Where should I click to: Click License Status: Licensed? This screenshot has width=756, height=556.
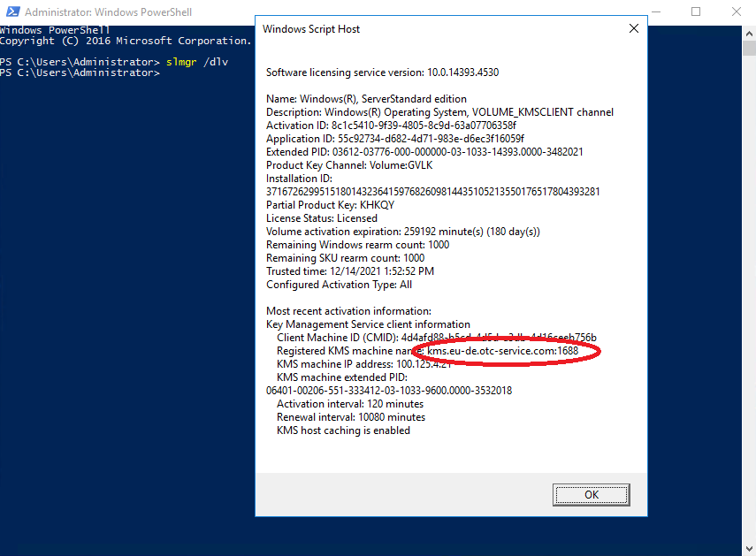pyautogui.click(x=322, y=218)
